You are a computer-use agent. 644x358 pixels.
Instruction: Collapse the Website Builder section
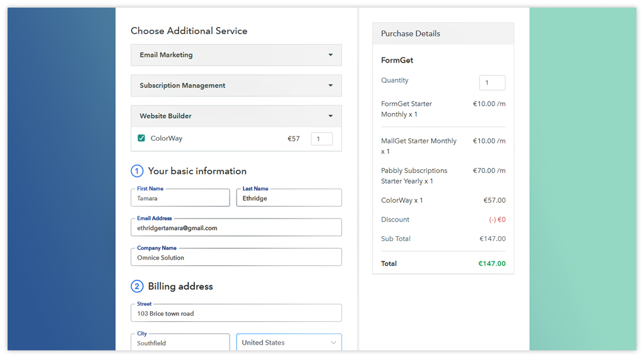(236, 116)
